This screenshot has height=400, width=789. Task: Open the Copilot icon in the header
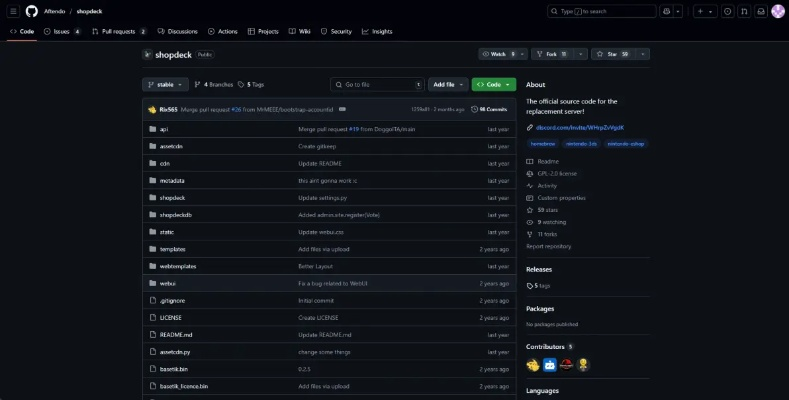[667, 11]
